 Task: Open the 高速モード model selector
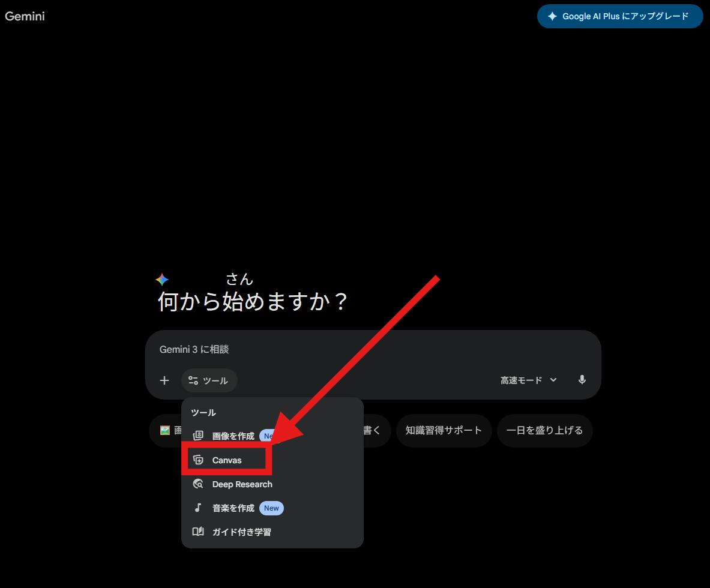pyautogui.click(x=521, y=380)
